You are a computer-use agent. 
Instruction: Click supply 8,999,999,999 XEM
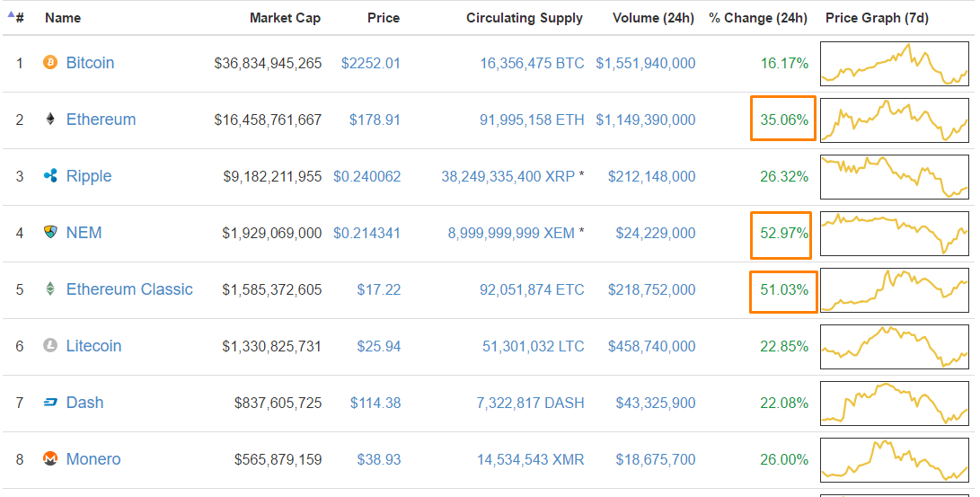tap(511, 233)
